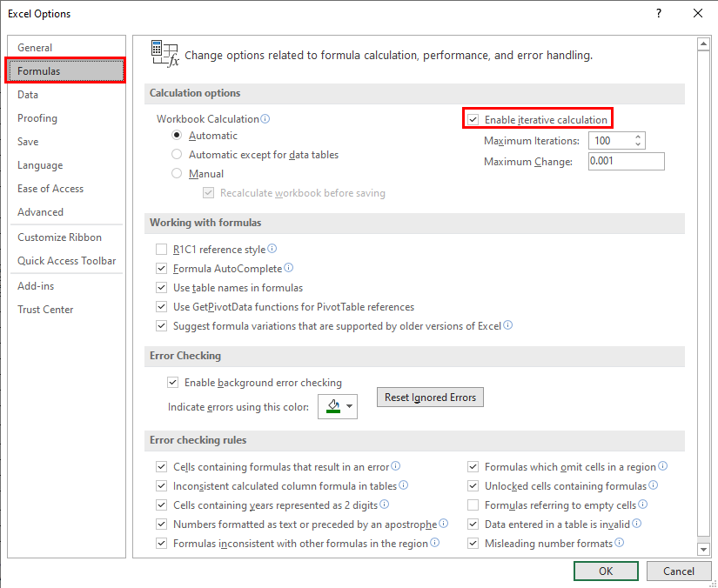This screenshot has height=588, width=718.
Task: Open the Formulas options category
Action: 65,71
